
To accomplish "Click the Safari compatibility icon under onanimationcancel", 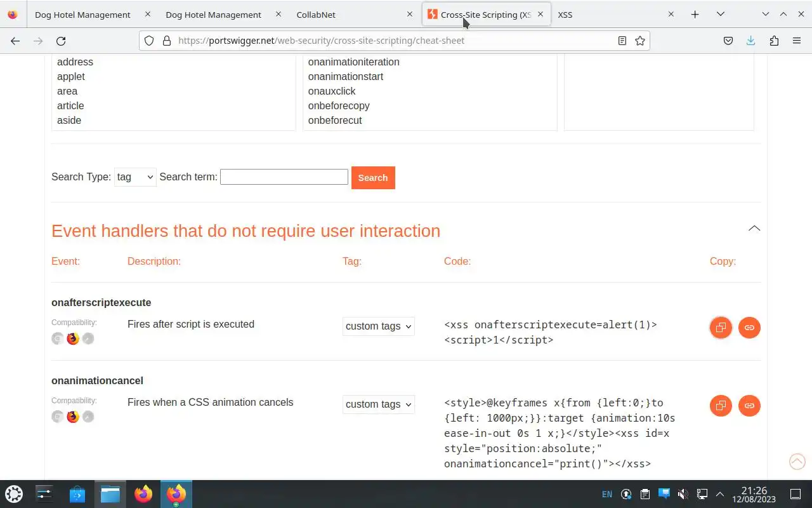I will 88,417.
